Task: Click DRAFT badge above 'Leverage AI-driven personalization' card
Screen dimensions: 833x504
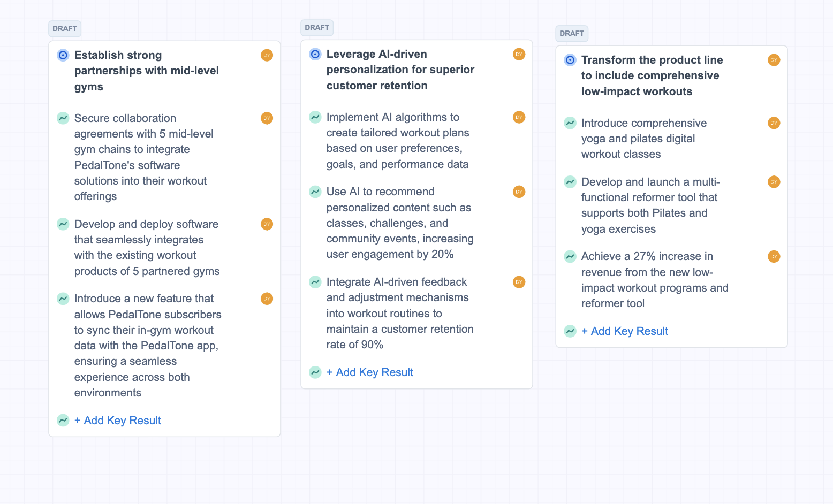Action: click(x=317, y=27)
